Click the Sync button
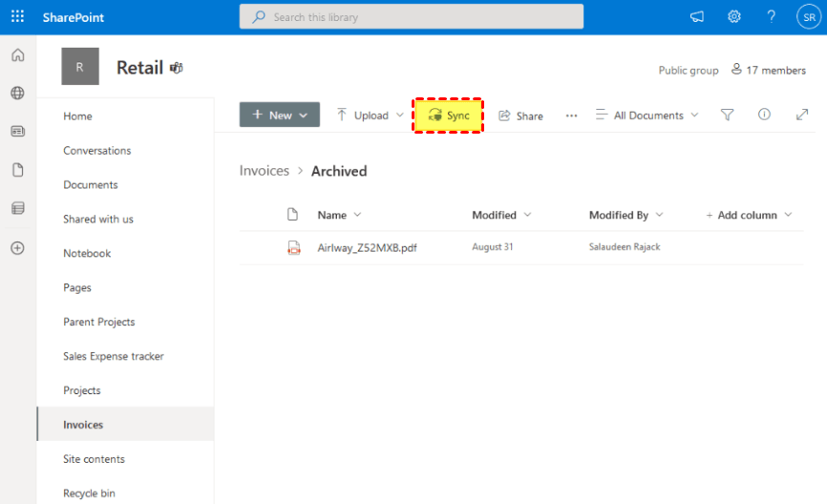The image size is (827, 504). point(448,115)
